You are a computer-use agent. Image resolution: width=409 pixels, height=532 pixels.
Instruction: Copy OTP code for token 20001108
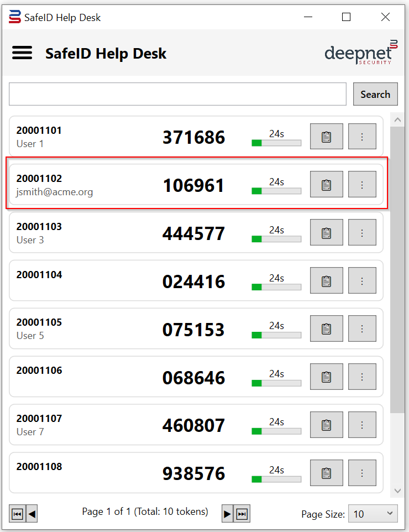pos(326,473)
